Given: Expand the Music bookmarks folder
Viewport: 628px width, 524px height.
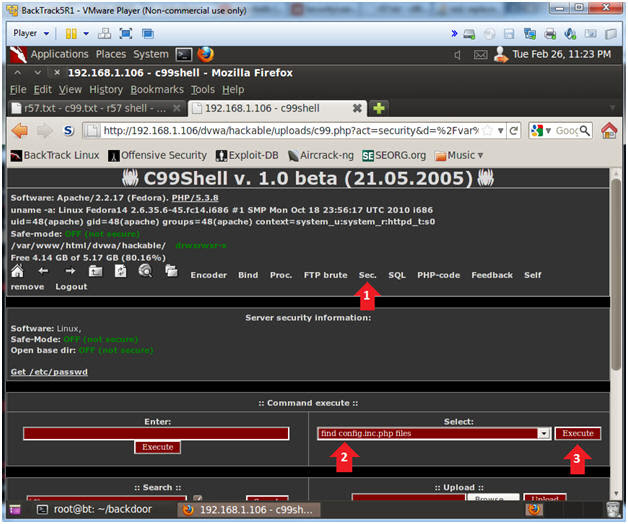Looking at the screenshot, I should [x=459, y=155].
